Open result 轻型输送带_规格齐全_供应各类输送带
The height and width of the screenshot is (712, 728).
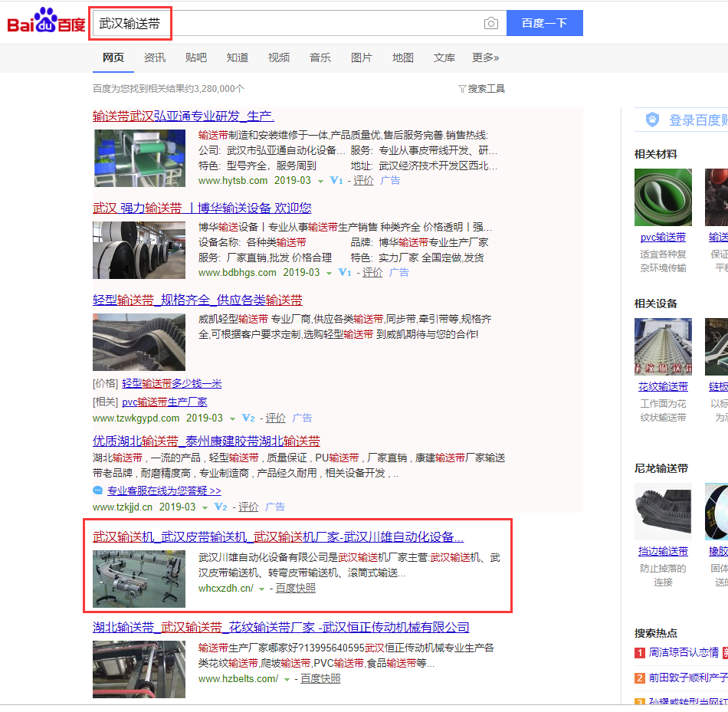197,300
